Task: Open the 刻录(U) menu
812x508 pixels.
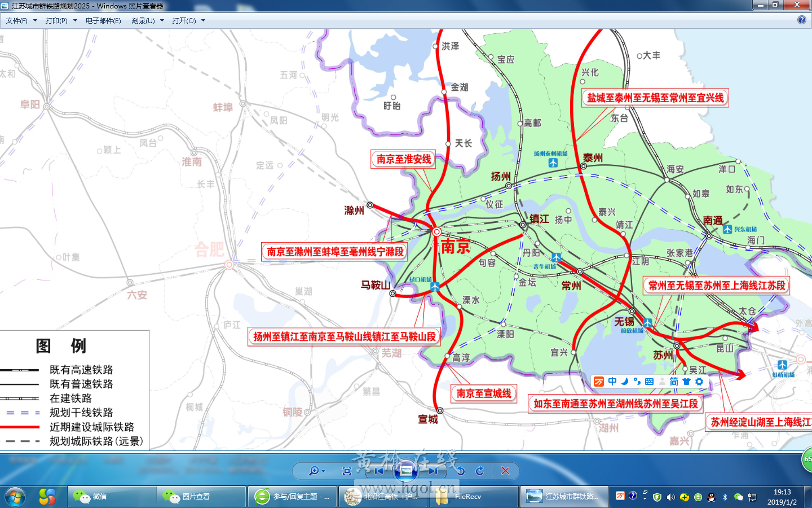Action: click(143, 20)
